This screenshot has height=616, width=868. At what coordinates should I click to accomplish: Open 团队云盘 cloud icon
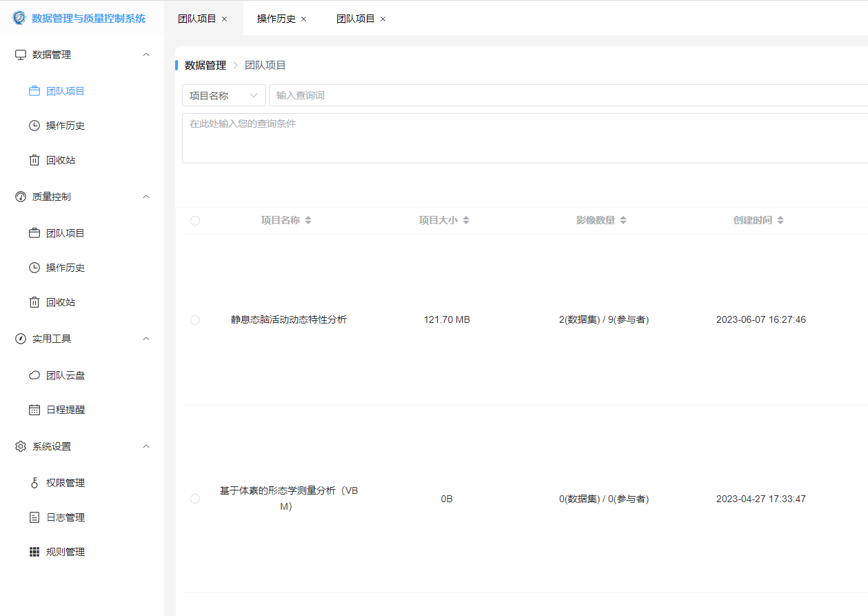[x=34, y=375]
